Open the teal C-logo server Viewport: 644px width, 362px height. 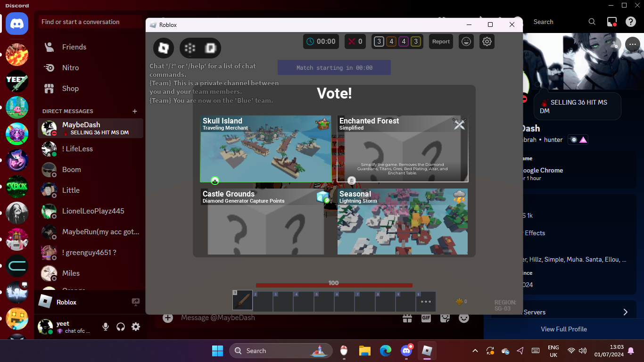coord(17,266)
